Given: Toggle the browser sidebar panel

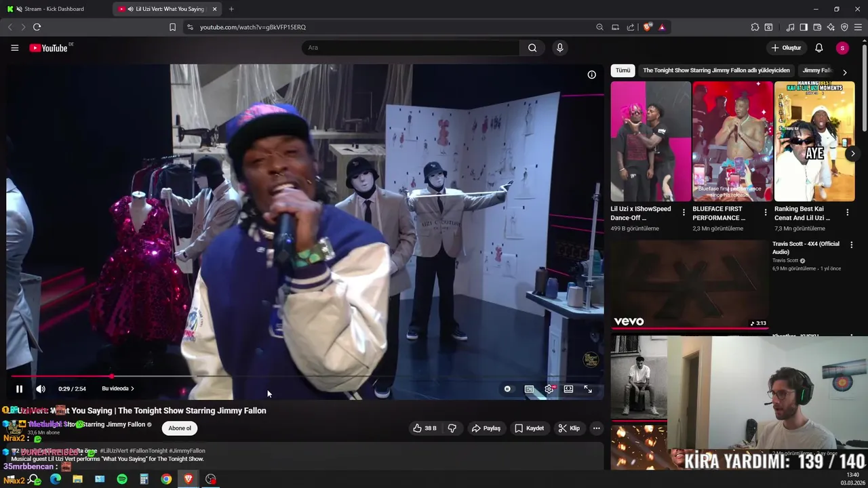Looking at the screenshot, I should click(804, 27).
